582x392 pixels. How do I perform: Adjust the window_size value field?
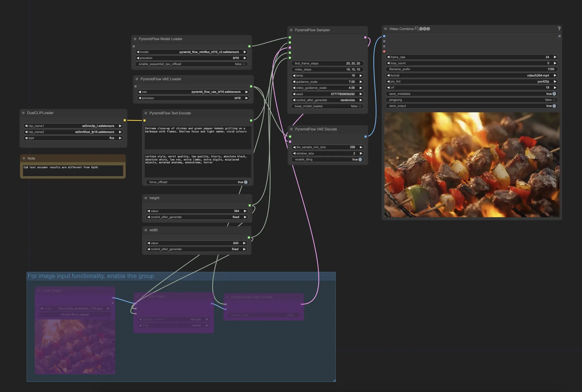[328, 154]
